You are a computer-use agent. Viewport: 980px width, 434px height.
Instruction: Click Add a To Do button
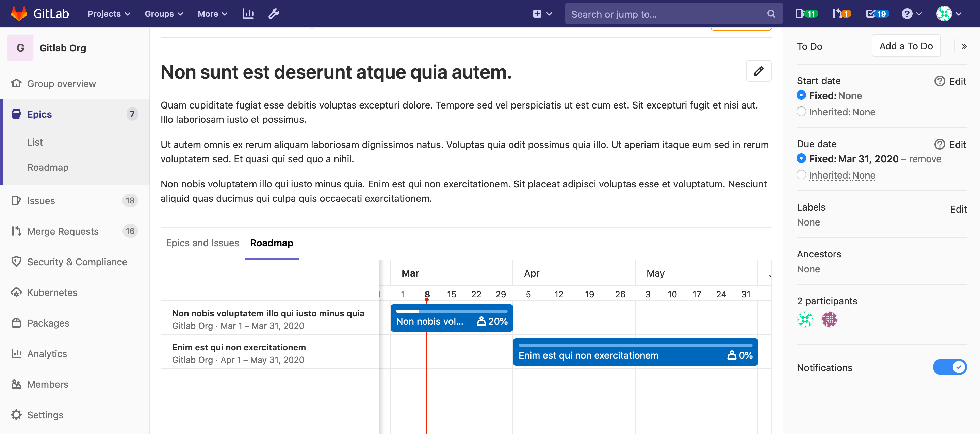point(905,46)
